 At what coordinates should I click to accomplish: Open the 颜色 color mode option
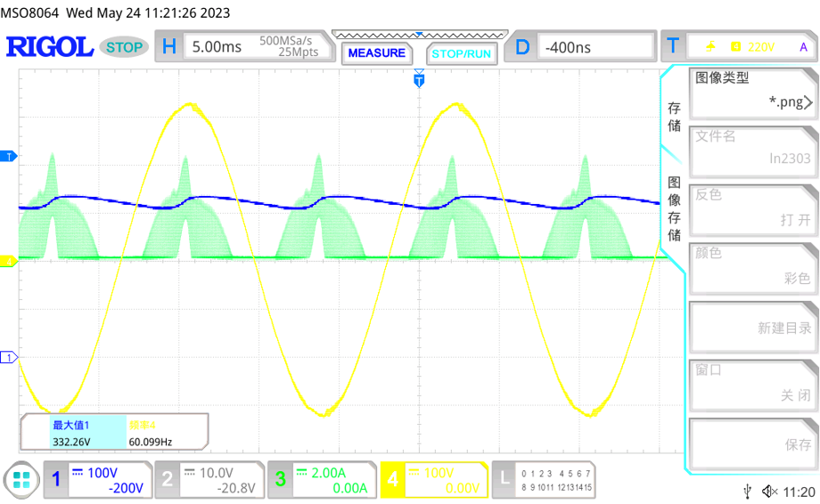[753, 265]
